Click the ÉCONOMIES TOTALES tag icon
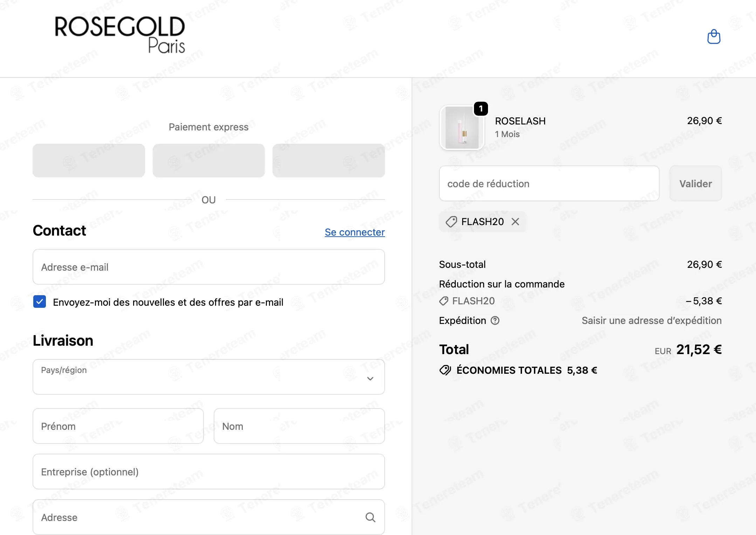Image resolution: width=756 pixels, height=535 pixels. [445, 370]
